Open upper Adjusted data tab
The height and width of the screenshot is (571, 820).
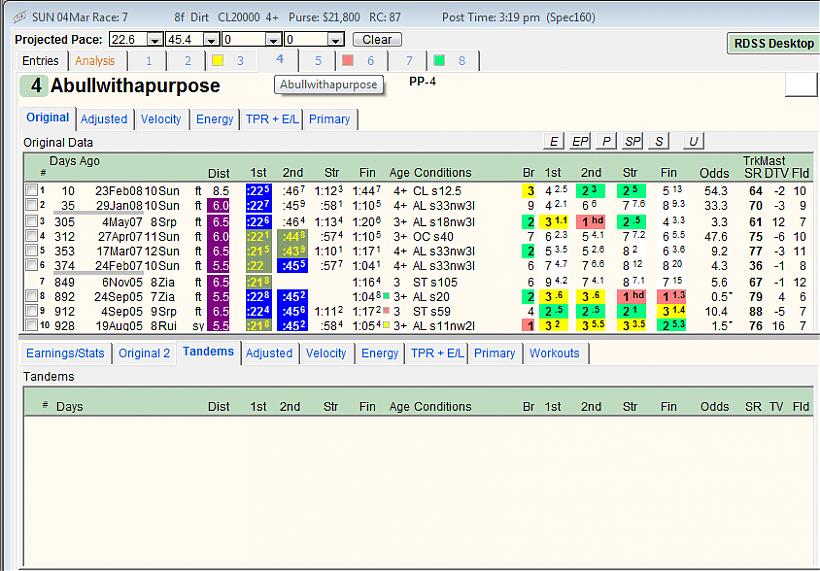[104, 119]
